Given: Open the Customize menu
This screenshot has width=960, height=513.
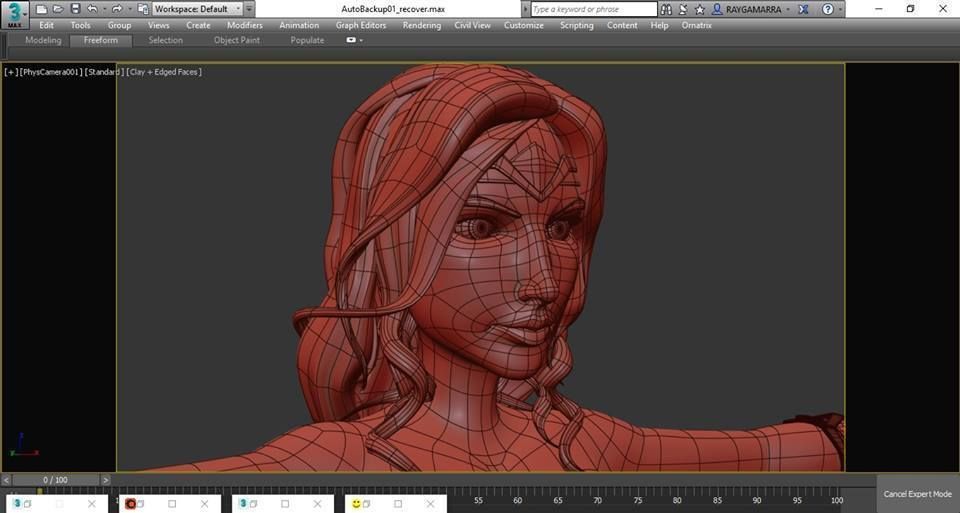Looking at the screenshot, I should point(524,25).
